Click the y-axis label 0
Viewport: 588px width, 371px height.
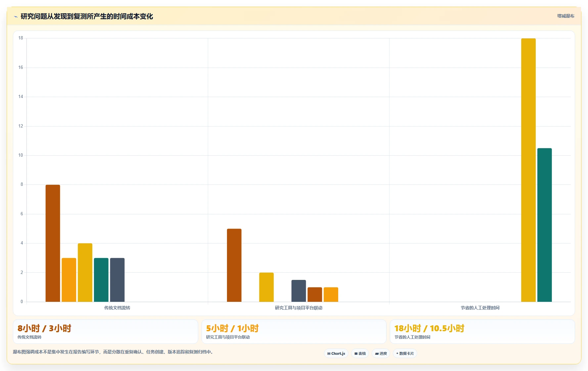22,302
